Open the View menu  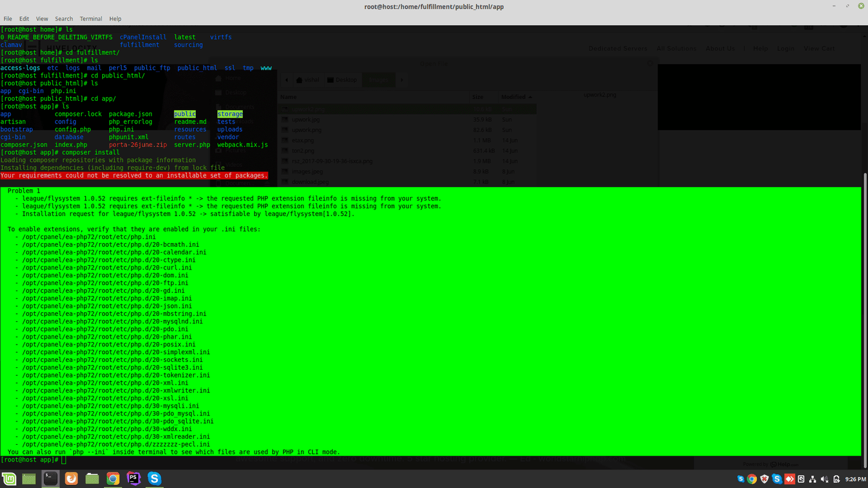pyautogui.click(x=42, y=19)
